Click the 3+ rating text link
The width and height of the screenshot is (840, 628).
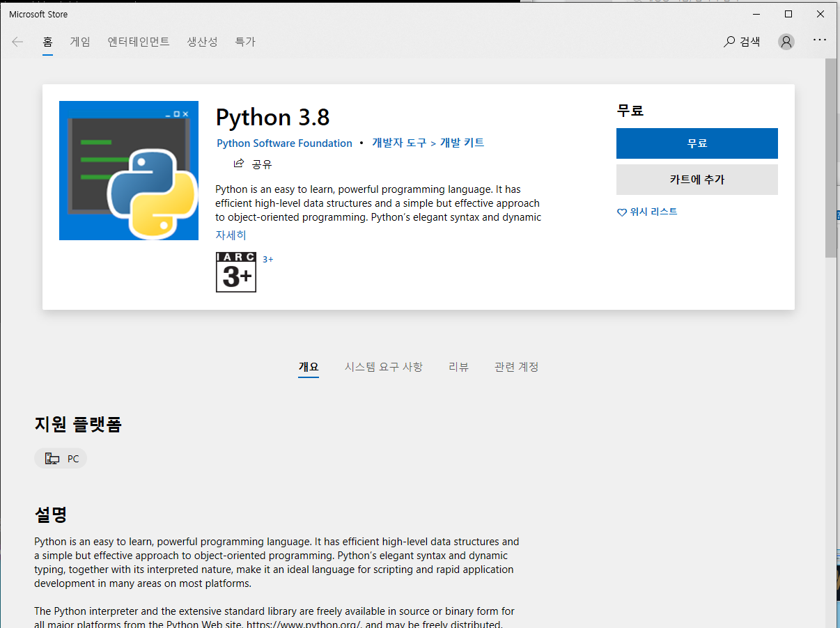(268, 259)
